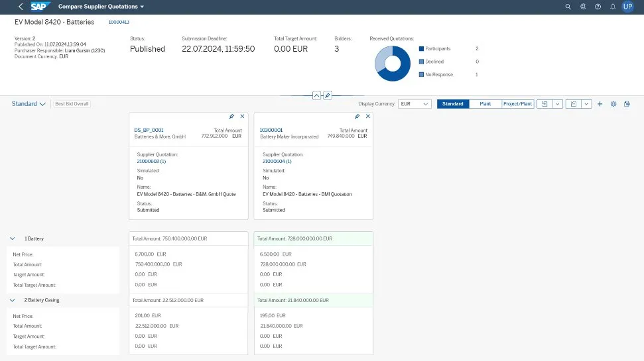Viewport: 644px width, 361px height.
Task: Switch to the Plant view
Action: [485, 104]
